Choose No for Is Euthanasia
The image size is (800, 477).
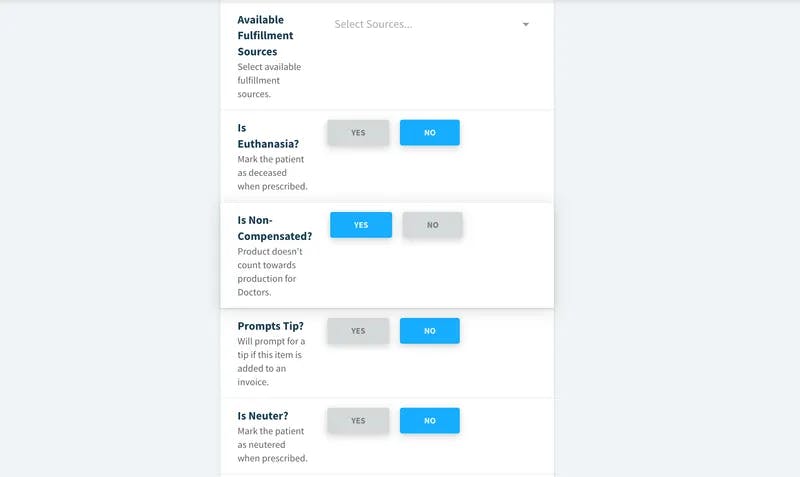(430, 133)
